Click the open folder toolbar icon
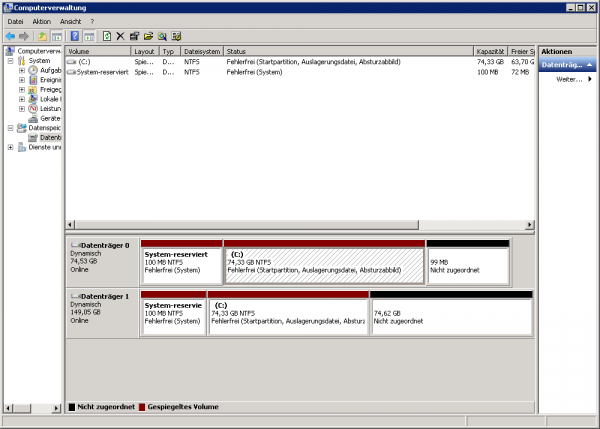Image resolution: width=600 pixels, height=429 pixels. [x=148, y=36]
